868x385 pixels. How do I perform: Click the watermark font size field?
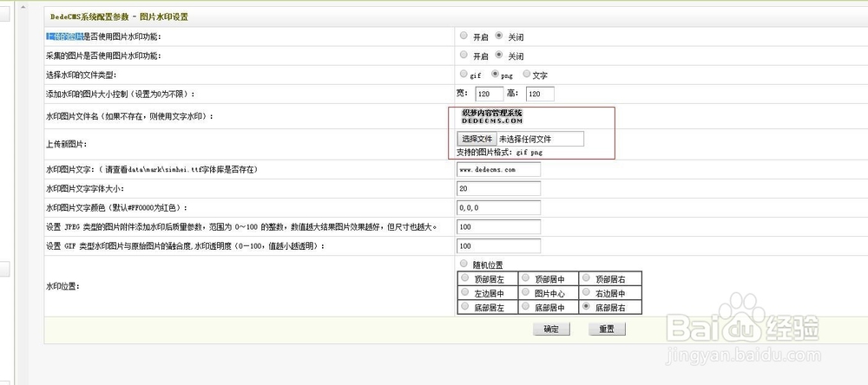(499, 189)
